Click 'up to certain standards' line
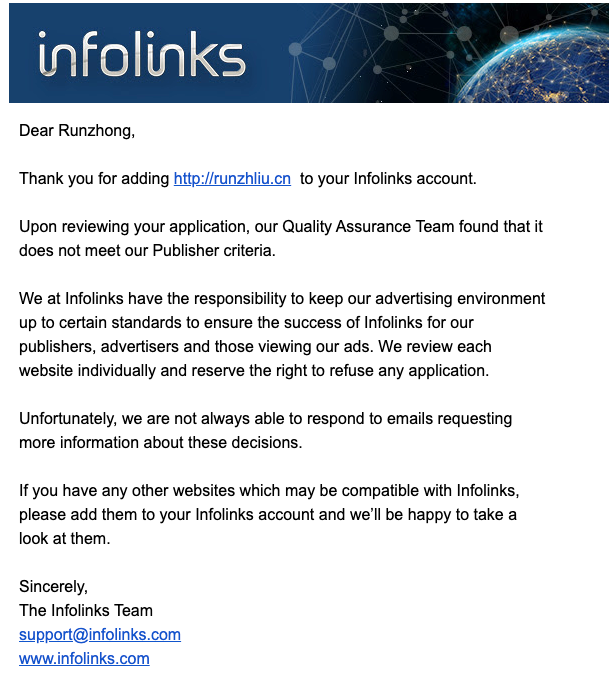Screen dimensions: 615x678 click(x=246, y=323)
